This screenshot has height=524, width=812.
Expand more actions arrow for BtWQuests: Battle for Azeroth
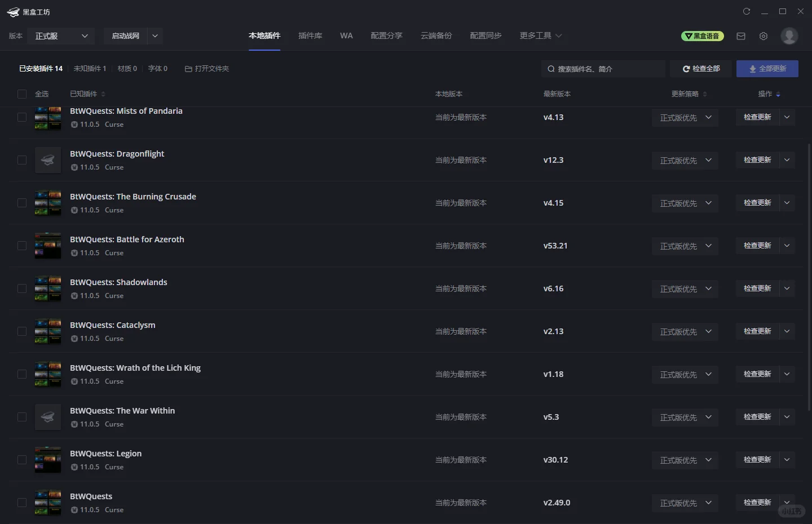787,246
